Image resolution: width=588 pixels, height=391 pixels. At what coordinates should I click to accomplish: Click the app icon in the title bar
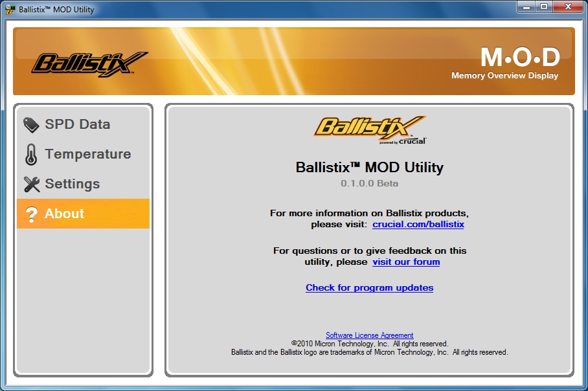tap(10, 9)
